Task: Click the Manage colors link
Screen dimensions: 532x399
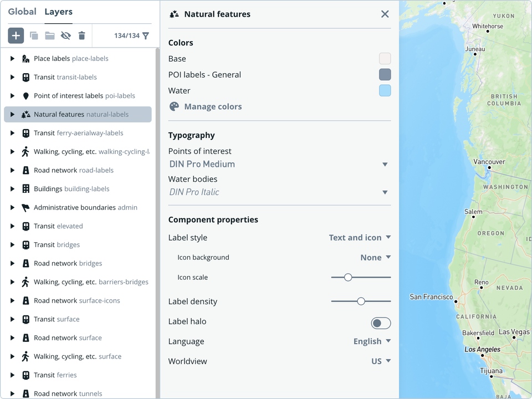Action: [x=213, y=106]
